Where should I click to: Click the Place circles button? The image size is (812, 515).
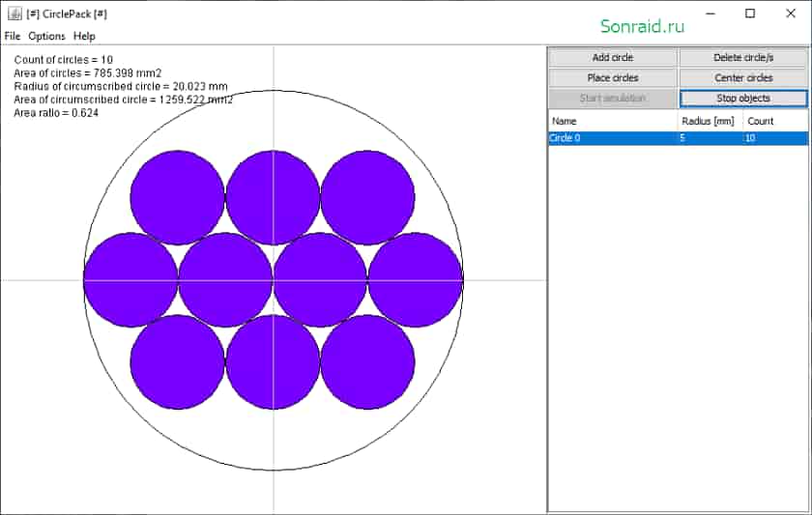(x=613, y=77)
